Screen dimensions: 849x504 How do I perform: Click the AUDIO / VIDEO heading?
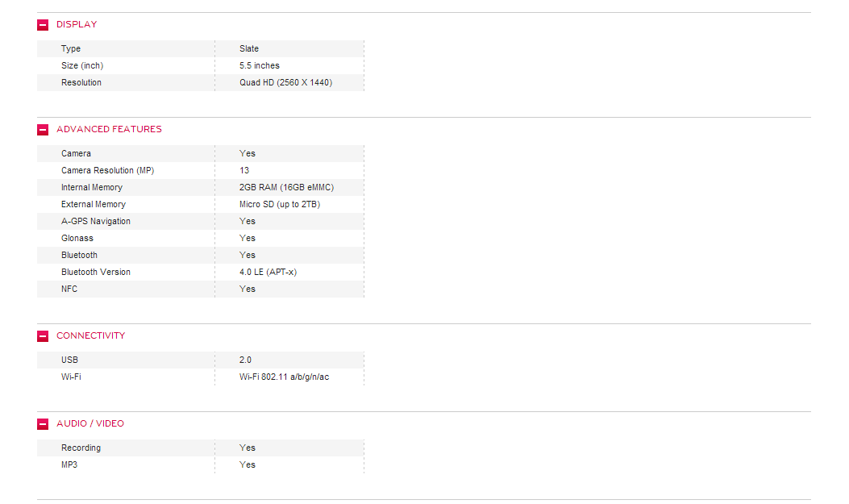[89, 423]
